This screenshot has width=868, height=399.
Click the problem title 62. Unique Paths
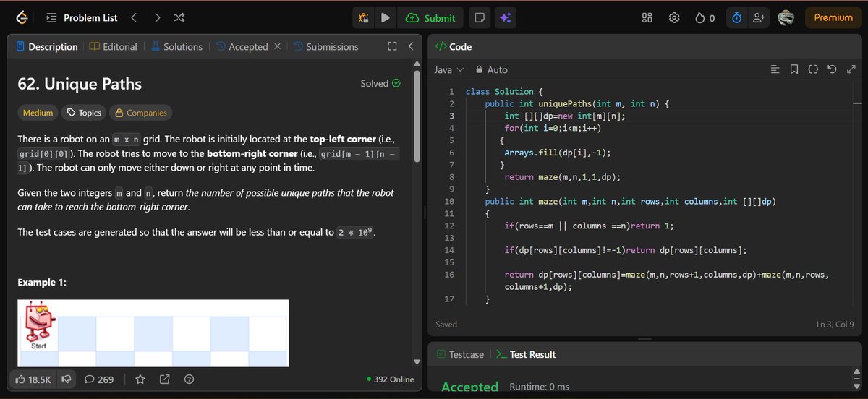[x=80, y=84]
